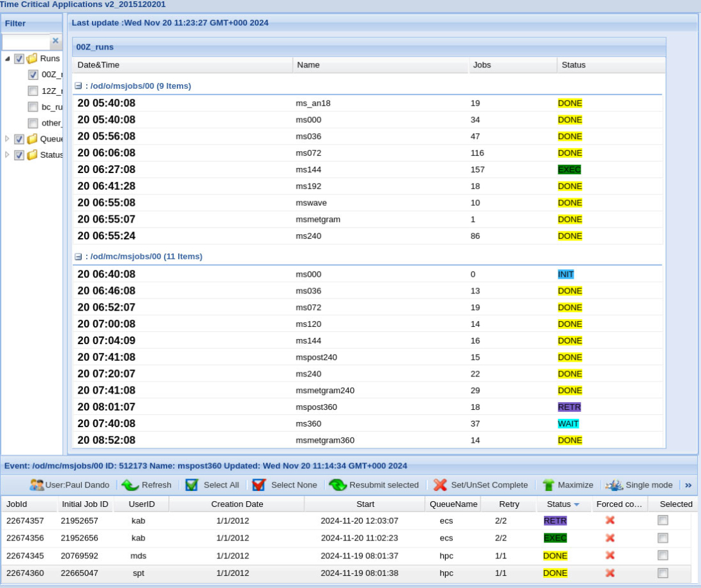This screenshot has width=701, height=588.
Task: Sort by the QueueName column header
Action: pos(453,504)
